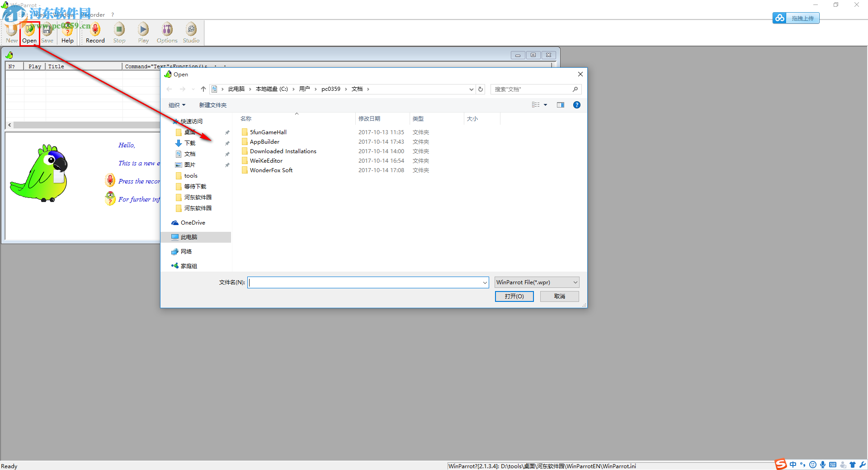Open the Recorder menu
The image size is (868, 470).
click(x=93, y=14)
